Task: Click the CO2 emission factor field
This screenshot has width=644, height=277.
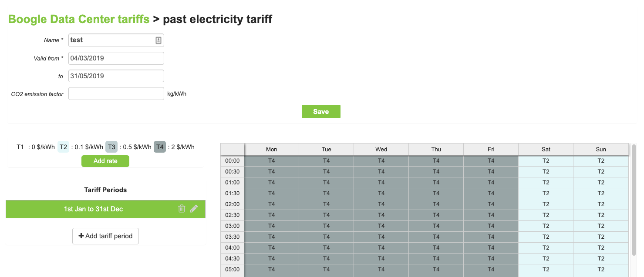Action: click(116, 93)
